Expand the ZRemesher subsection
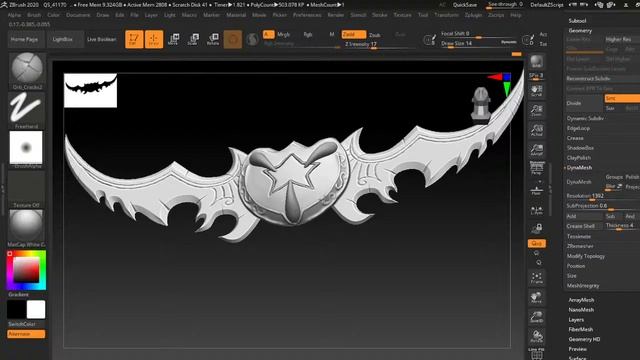The height and width of the screenshot is (360, 640). pos(580,246)
